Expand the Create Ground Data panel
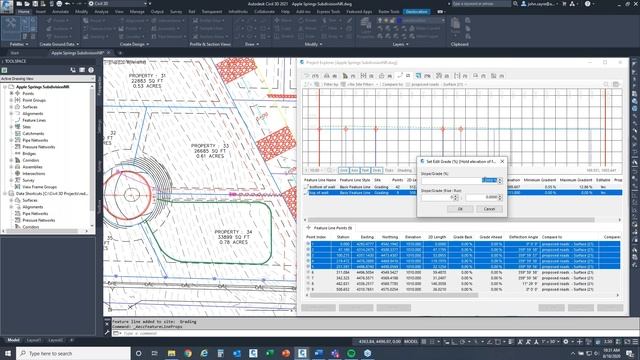This screenshot has height=360, width=640. 59,44
